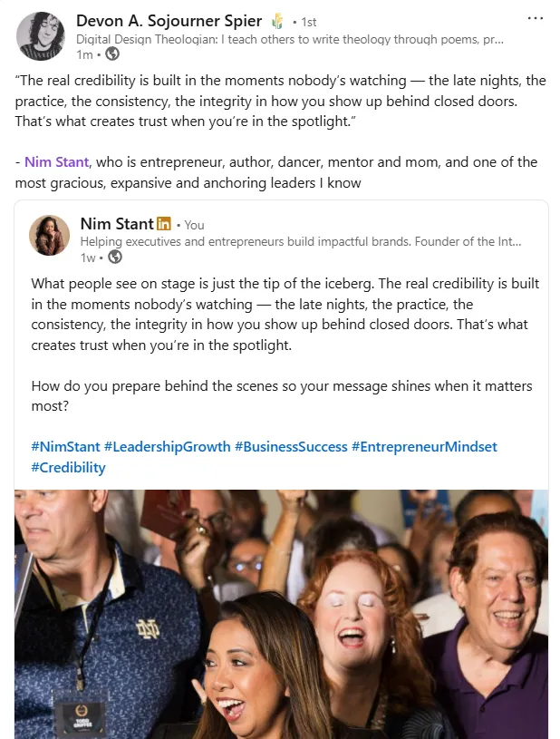Open Nim Stant's name in the shared post
This screenshot has width=560, height=739.
point(116,223)
